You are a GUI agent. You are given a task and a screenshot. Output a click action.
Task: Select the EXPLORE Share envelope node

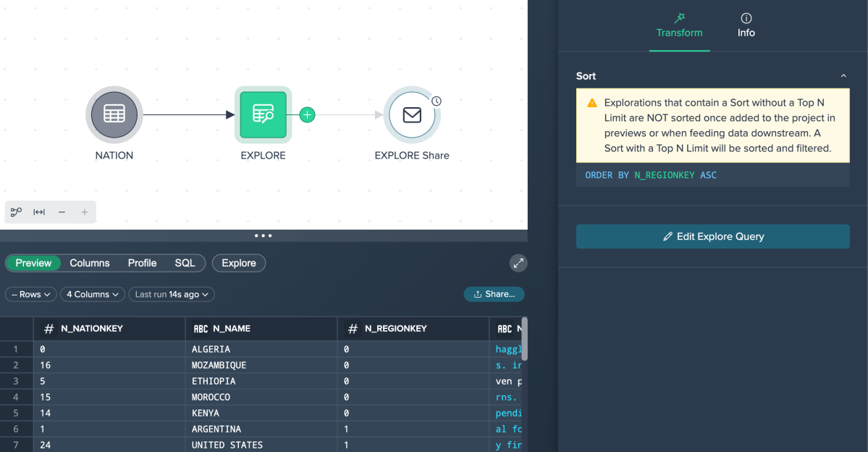412,114
